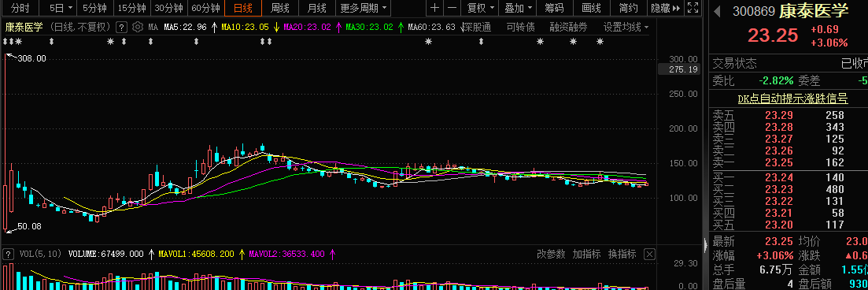This screenshot has width=868, height=290.
Task: Click the info marker above the 308.00 peak
Action: pos(6,42)
